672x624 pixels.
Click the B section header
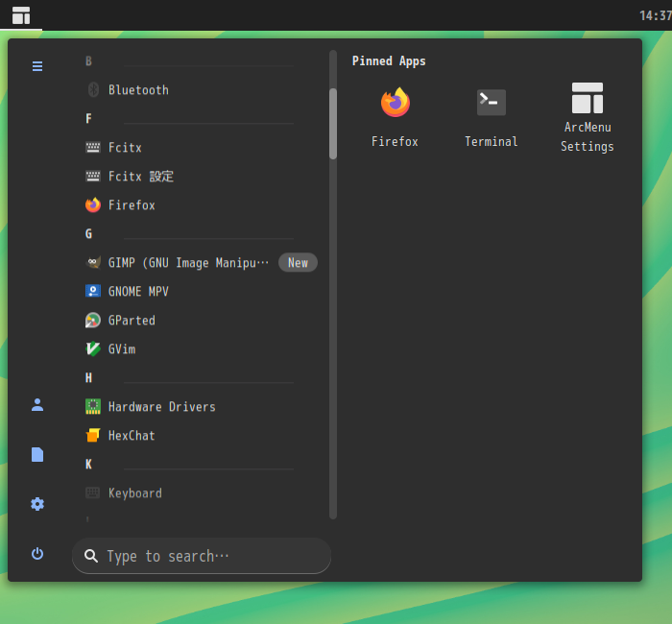(88, 60)
